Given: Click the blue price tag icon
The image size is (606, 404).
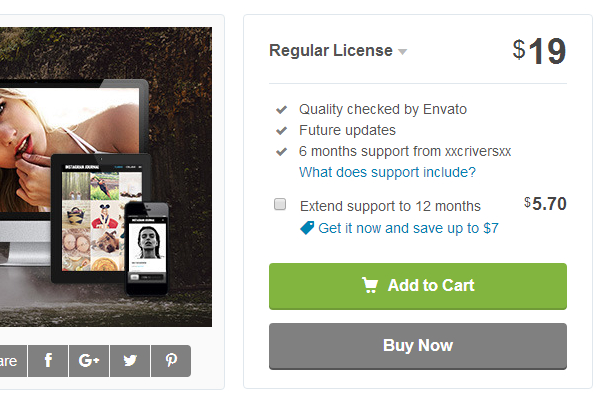Looking at the screenshot, I should coord(307,228).
